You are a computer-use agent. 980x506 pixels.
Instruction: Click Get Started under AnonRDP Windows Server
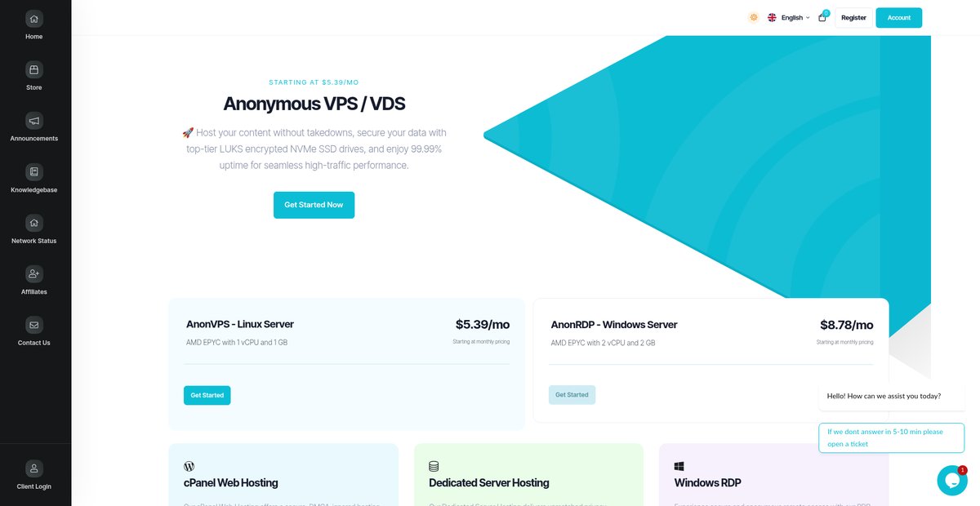click(572, 395)
